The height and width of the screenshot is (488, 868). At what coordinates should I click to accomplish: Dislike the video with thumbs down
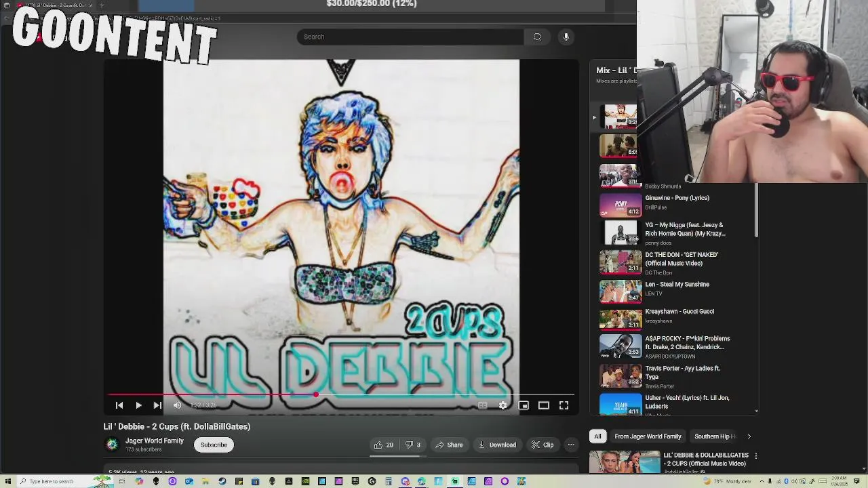coord(413,445)
